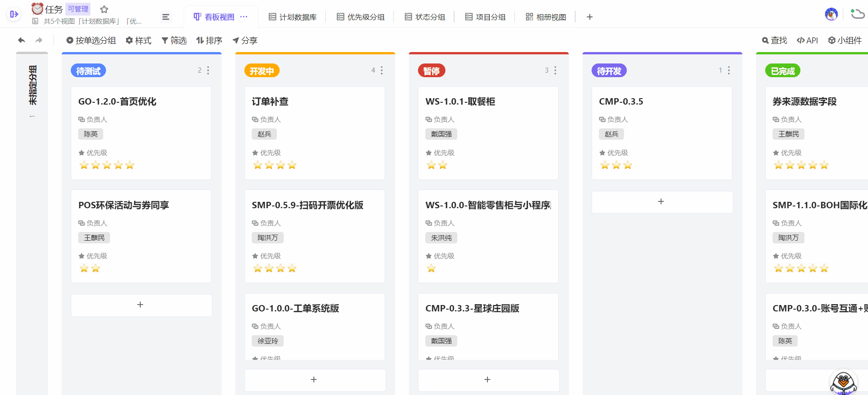The height and width of the screenshot is (395, 868).
Task: Open the view list menu icon
Action: 166,17
